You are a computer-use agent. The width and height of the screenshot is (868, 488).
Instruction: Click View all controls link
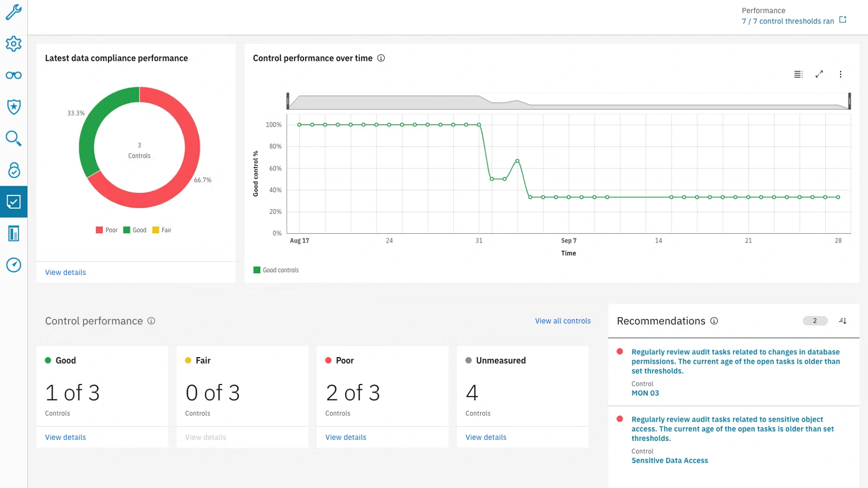[563, 321]
